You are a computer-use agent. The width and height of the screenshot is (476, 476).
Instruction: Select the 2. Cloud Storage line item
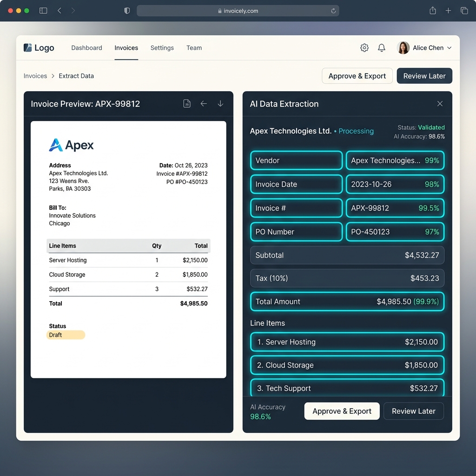[347, 365]
